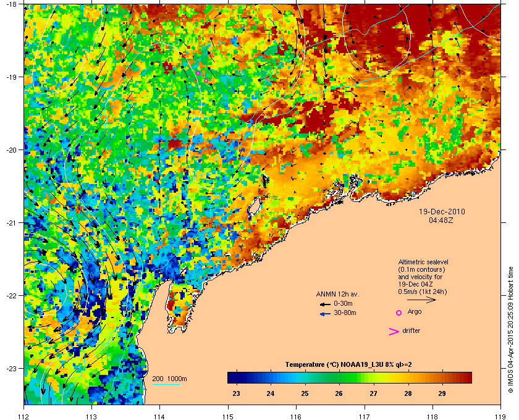
Task: Click the ANMN 12h av. legend heading
Action: pos(337,294)
